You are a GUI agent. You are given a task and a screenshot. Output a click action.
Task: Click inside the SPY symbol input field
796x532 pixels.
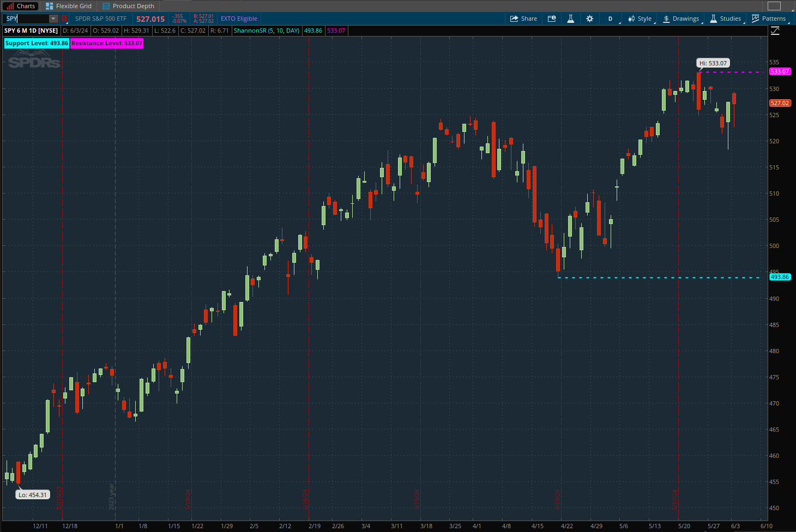(x=27, y=18)
